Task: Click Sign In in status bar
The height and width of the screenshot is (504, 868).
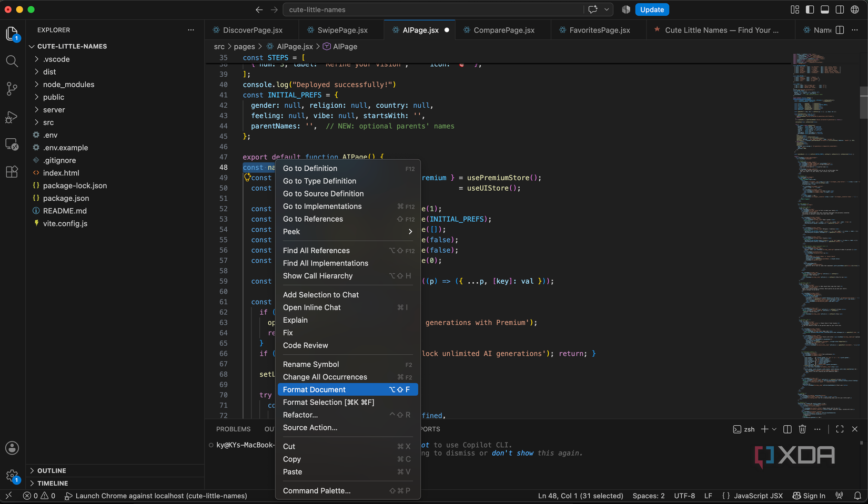Action: pos(809,496)
